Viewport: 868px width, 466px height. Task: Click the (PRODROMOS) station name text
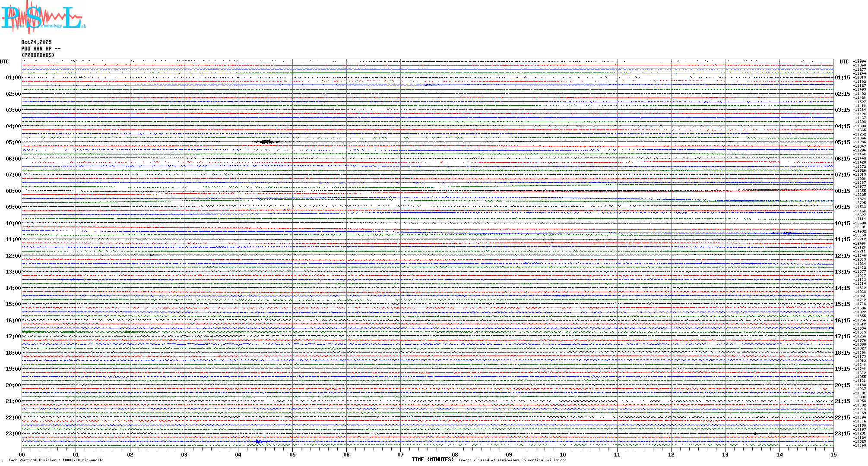(x=38, y=55)
